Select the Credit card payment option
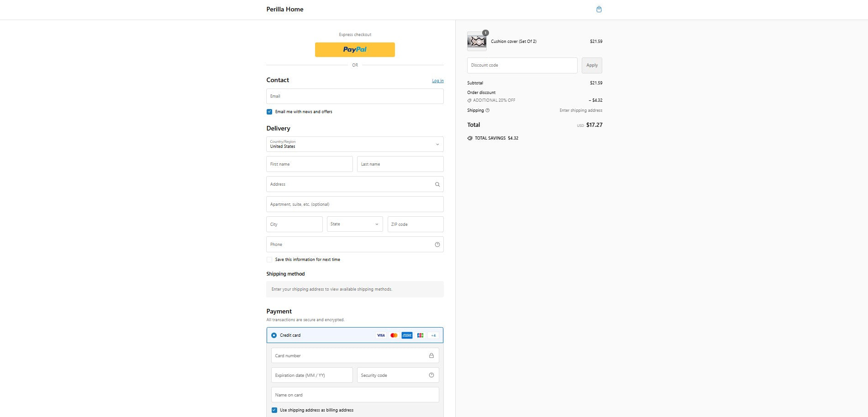This screenshot has height=417, width=868. pyautogui.click(x=274, y=335)
